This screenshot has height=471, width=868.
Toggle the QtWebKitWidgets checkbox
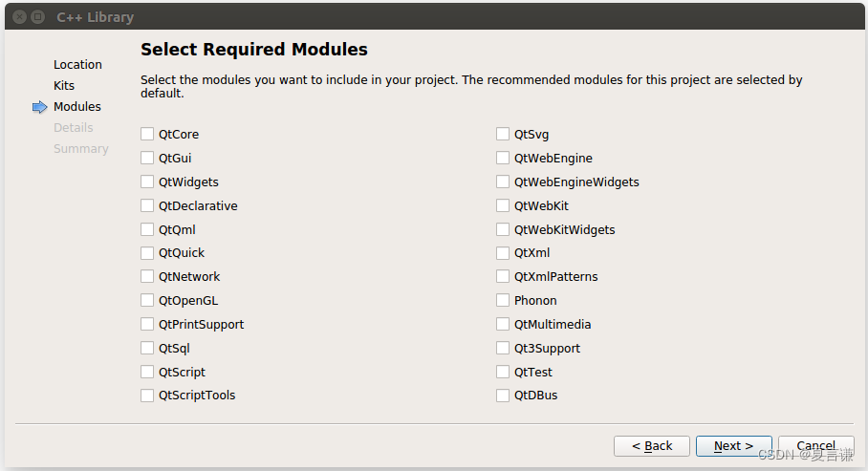503,229
